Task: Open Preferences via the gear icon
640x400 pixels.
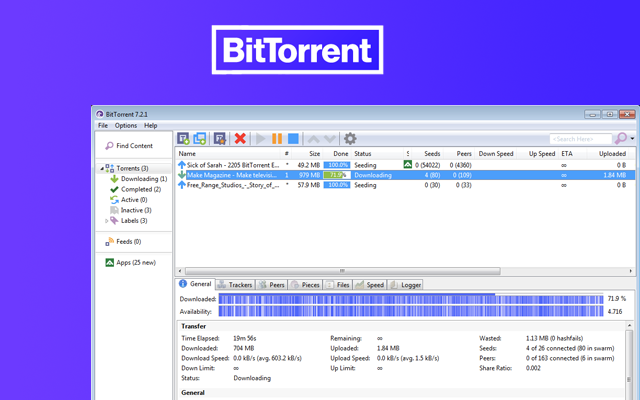Action: pos(350,139)
